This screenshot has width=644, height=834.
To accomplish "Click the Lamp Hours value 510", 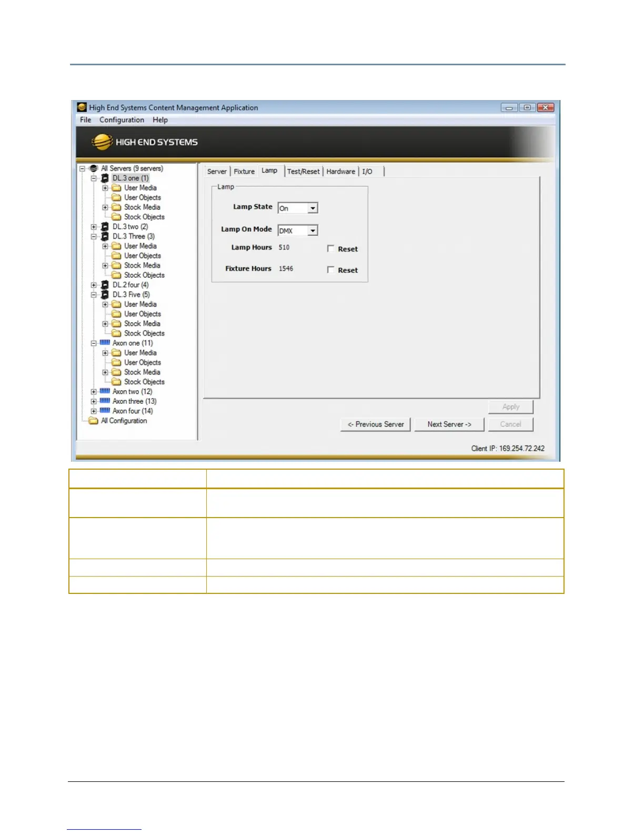I will click(284, 247).
